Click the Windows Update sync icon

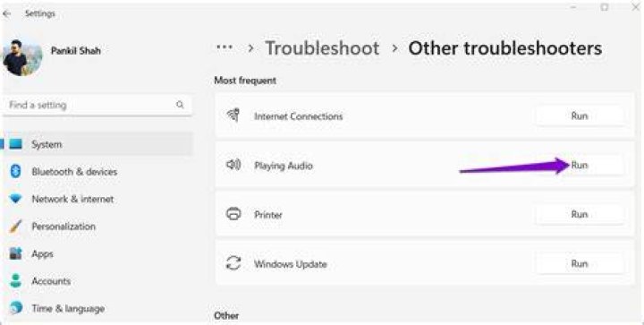(x=233, y=263)
